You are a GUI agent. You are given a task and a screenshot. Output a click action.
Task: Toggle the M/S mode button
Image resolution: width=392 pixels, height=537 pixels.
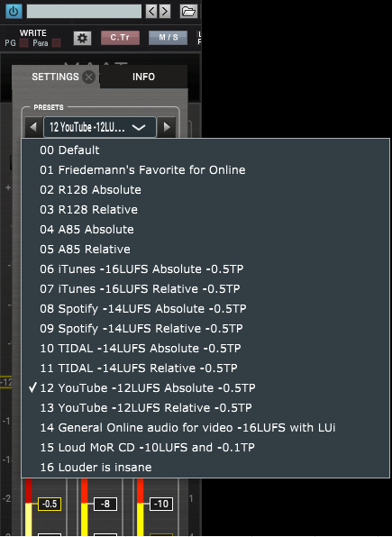168,38
